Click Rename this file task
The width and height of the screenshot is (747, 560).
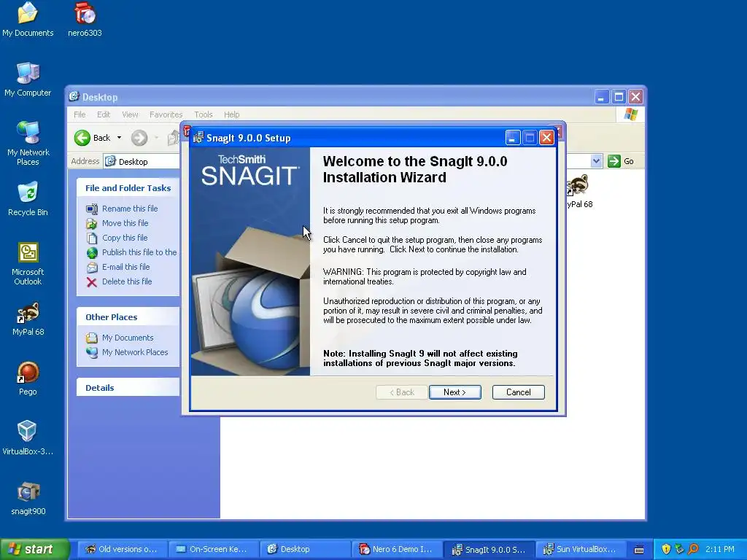pos(130,209)
